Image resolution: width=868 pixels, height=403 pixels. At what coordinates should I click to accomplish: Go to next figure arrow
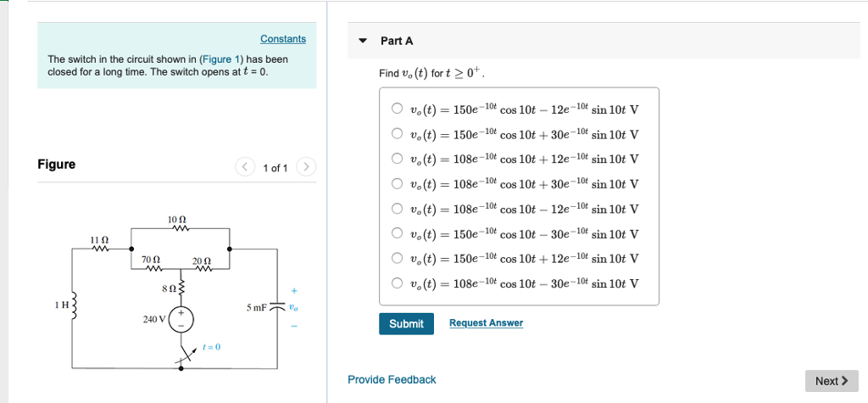click(306, 167)
